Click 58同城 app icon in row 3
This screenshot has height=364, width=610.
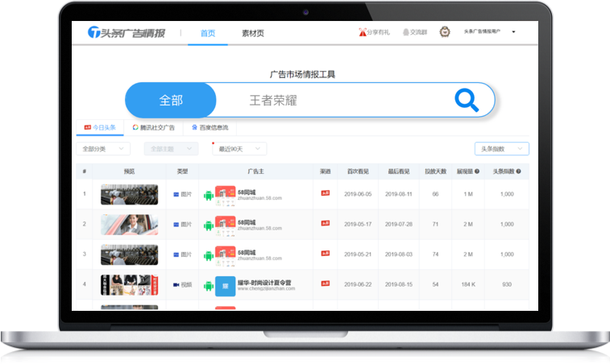[x=226, y=255]
